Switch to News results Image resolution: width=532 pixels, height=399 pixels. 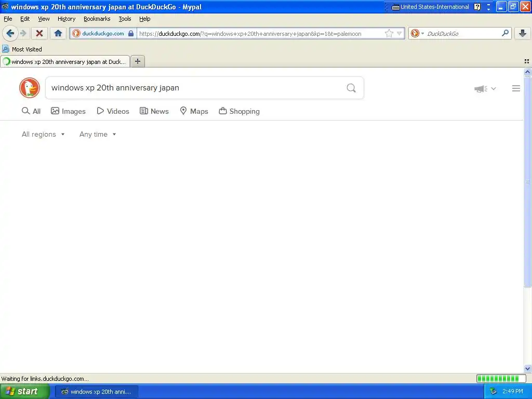[154, 111]
